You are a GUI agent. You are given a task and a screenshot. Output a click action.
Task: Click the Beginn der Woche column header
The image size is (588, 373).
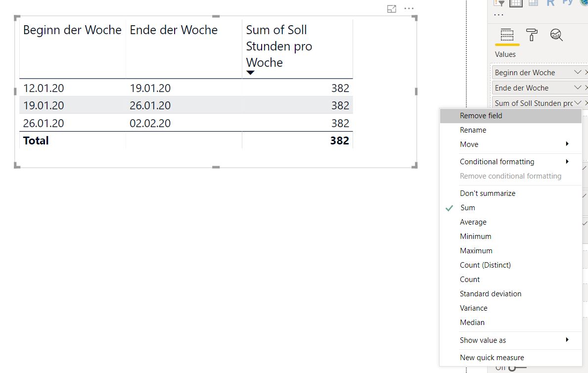(72, 30)
